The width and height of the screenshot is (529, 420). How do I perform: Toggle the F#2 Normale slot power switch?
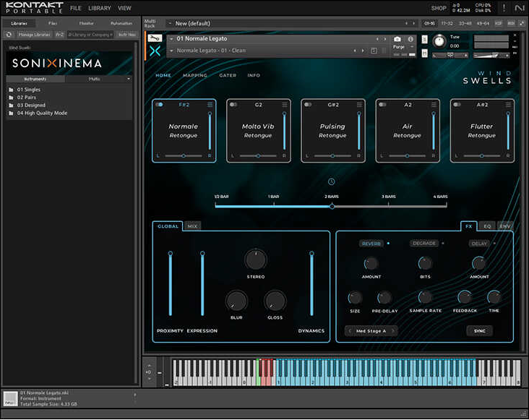[159, 105]
